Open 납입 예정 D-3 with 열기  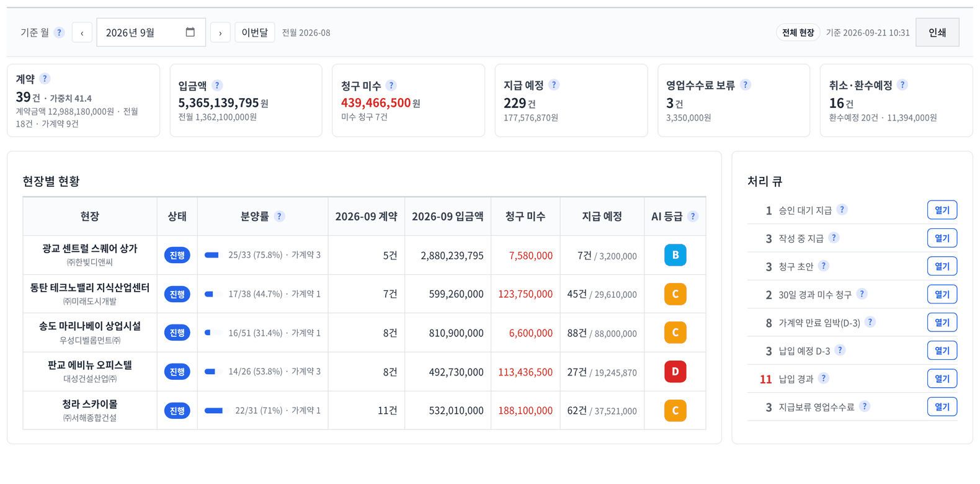(x=942, y=351)
